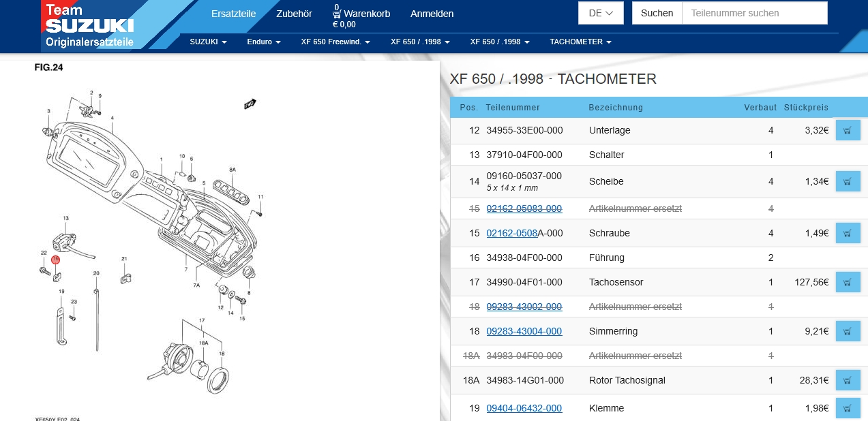The image size is (868, 421).
Task: Add Schraube position 15 to cart
Action: pyautogui.click(x=848, y=233)
